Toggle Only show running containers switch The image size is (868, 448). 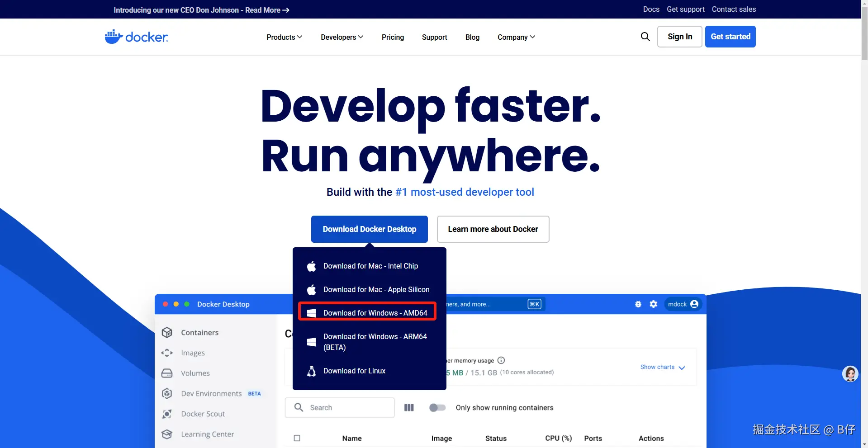pyautogui.click(x=437, y=408)
